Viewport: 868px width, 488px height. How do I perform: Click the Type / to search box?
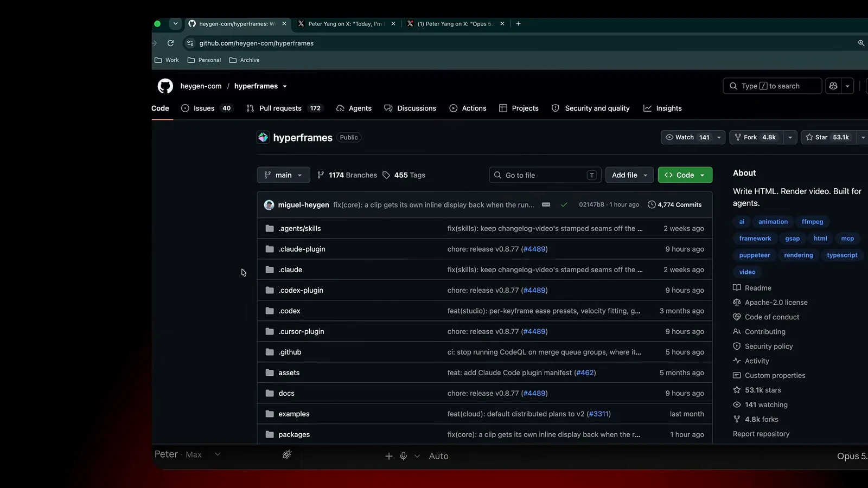(772, 86)
